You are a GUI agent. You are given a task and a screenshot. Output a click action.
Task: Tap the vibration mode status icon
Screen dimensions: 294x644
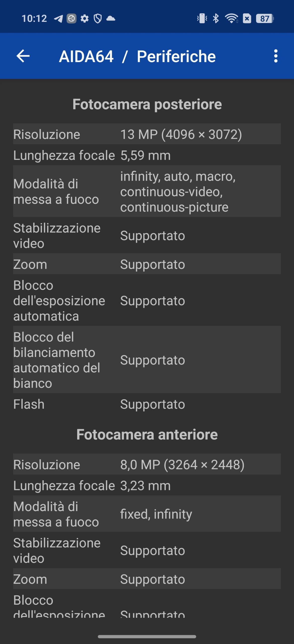tap(202, 18)
